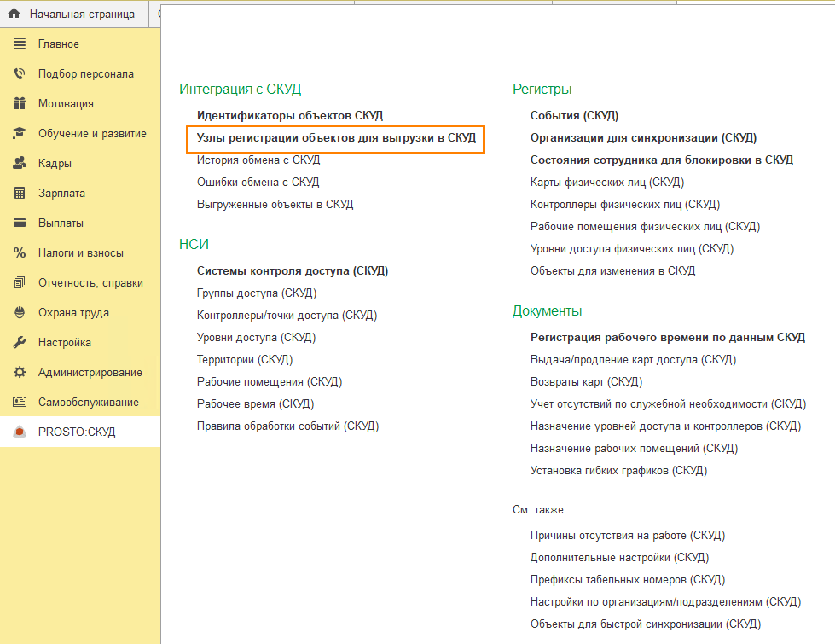The height and width of the screenshot is (644, 835).
Task: Open События (СКУД) register
Action: click(574, 115)
